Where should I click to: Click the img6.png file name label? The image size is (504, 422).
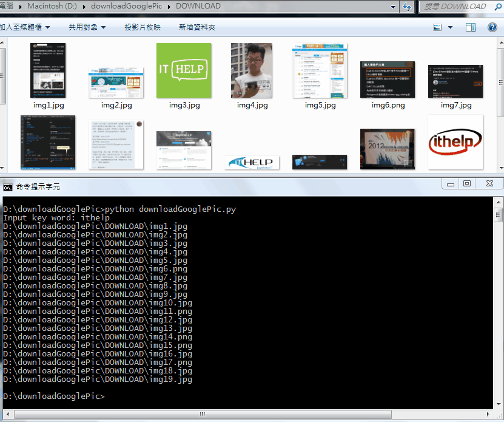point(388,105)
